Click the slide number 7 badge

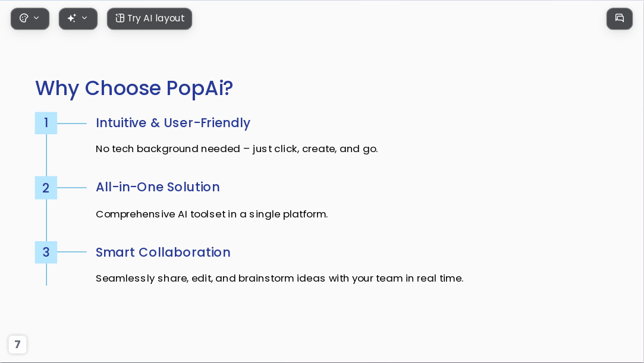pyautogui.click(x=17, y=344)
